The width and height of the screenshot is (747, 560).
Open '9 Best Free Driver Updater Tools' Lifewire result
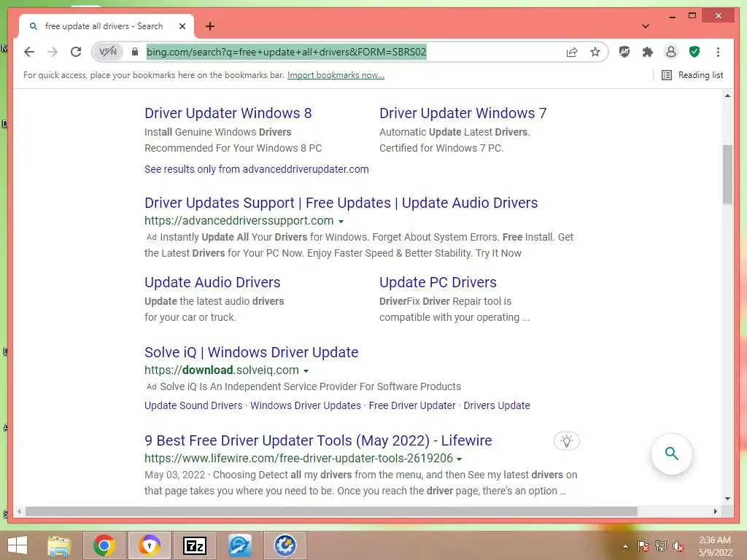click(x=318, y=440)
